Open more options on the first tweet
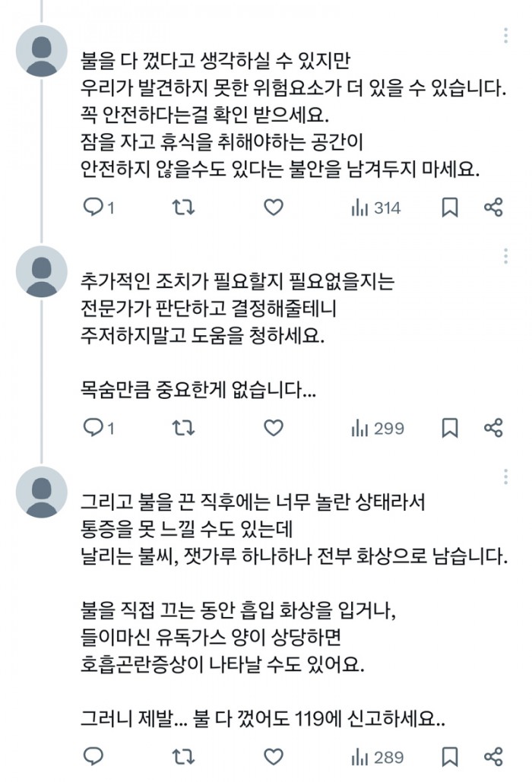This screenshot has height=782, width=532. click(x=505, y=36)
